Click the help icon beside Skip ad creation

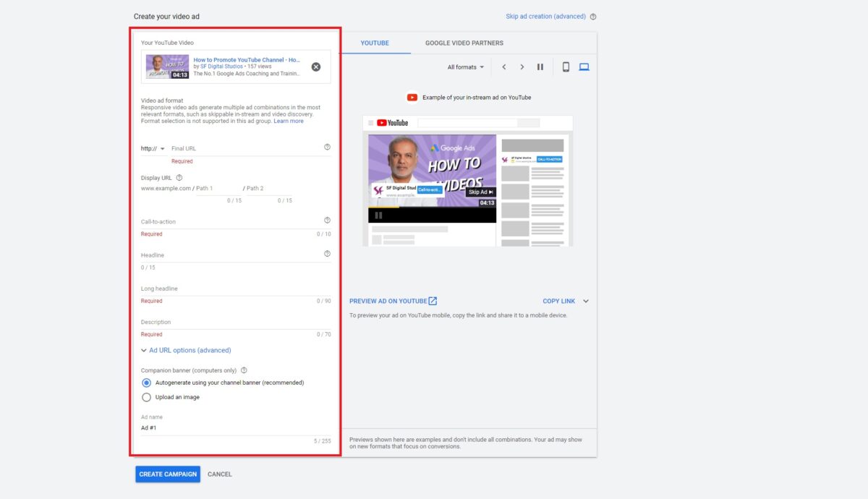593,17
